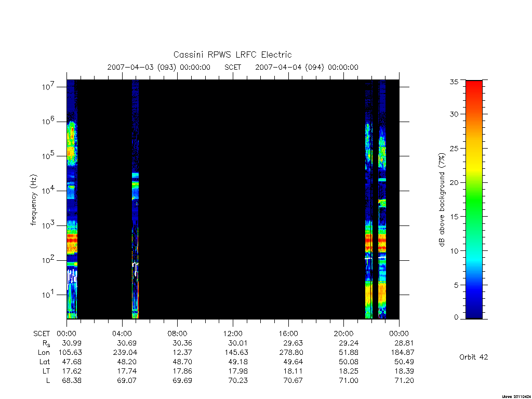Click the Lat value '48.20'
The height and width of the screenshot is (399, 532).
[127, 362]
